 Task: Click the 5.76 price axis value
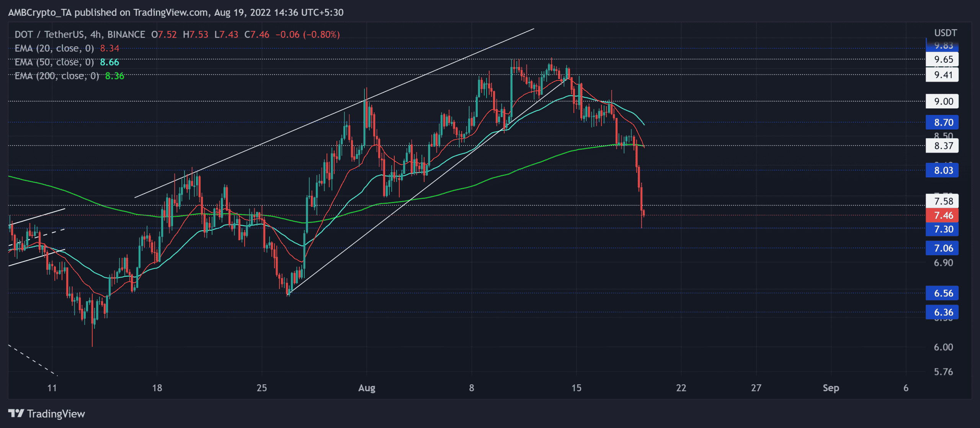pyautogui.click(x=943, y=372)
